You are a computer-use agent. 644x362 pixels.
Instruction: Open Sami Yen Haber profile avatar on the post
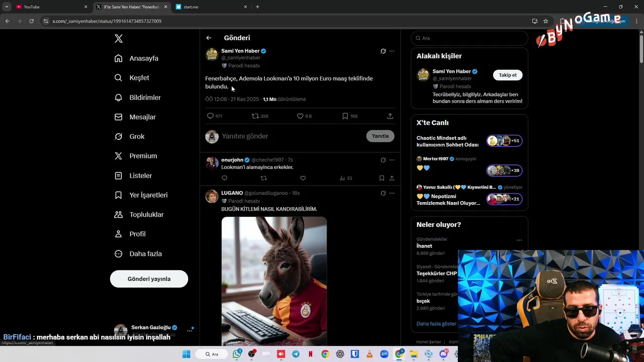click(x=212, y=54)
